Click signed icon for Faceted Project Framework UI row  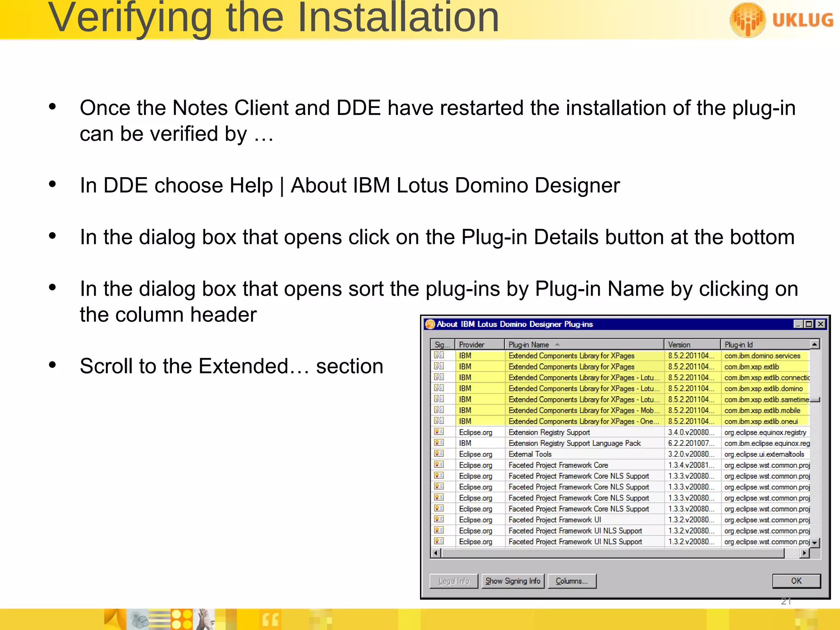point(439,519)
